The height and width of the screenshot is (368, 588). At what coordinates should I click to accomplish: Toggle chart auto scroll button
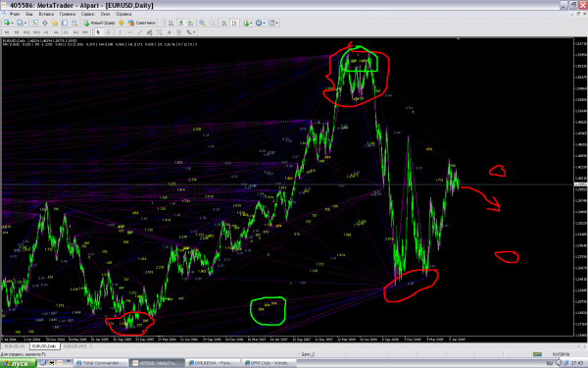point(224,23)
